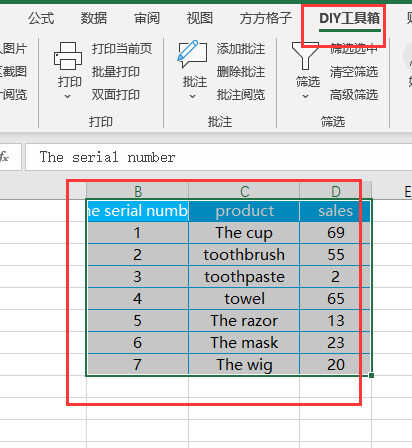Select cell 'toothbrush'
The height and width of the screenshot is (448, 412).
tap(244, 255)
